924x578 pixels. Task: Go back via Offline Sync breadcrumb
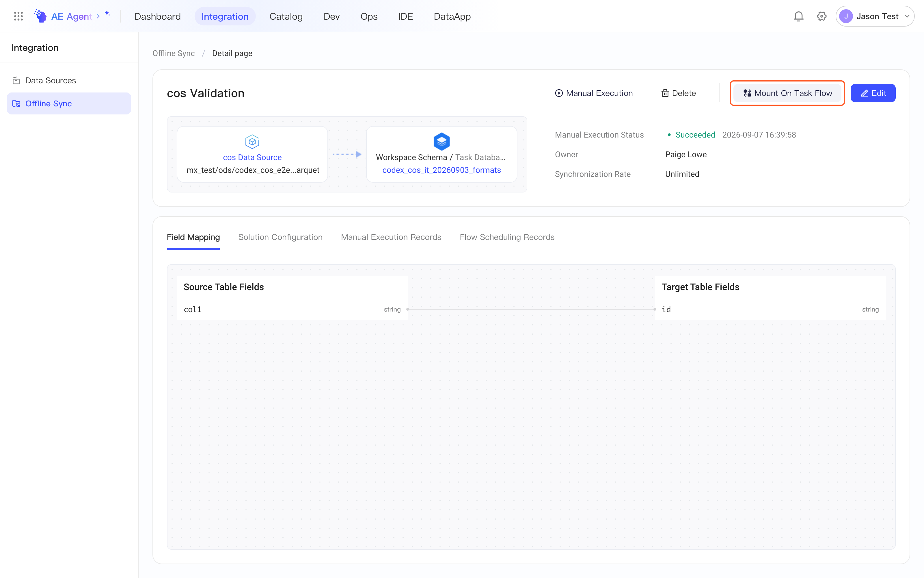tap(173, 53)
